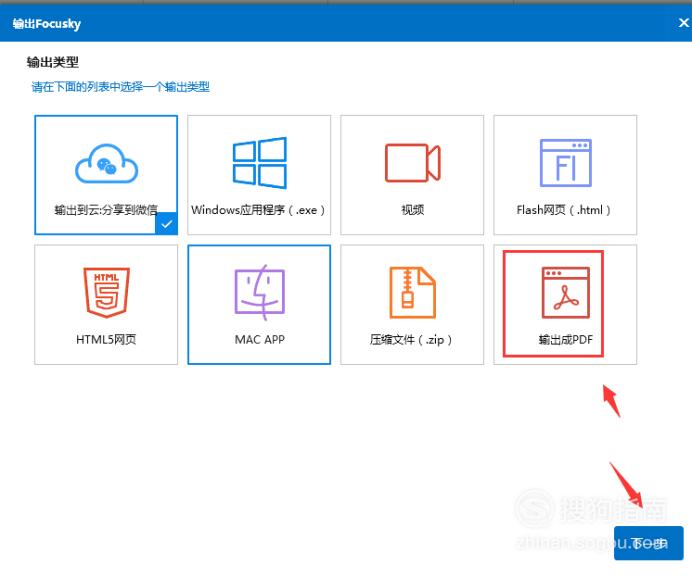Click the 输出类型 heading
The image size is (692, 577).
tap(53, 62)
